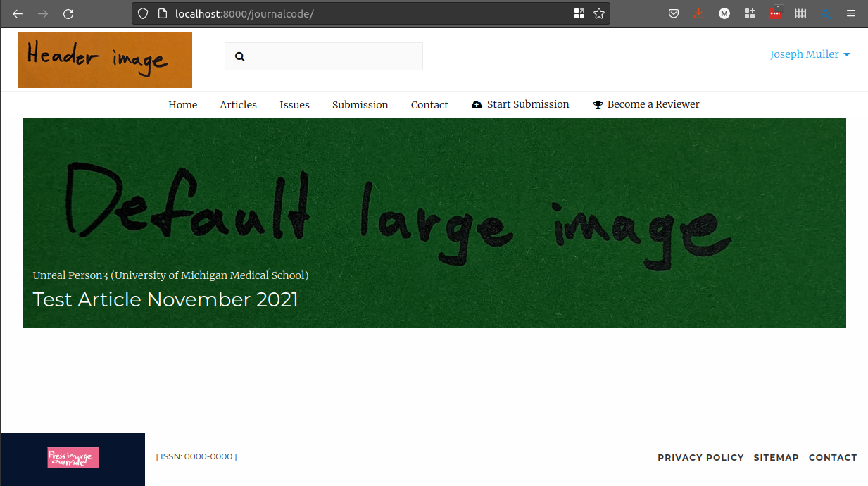Click the ISSN: 0000-0000 text
Viewport: 868px width, 486px height.
click(196, 456)
